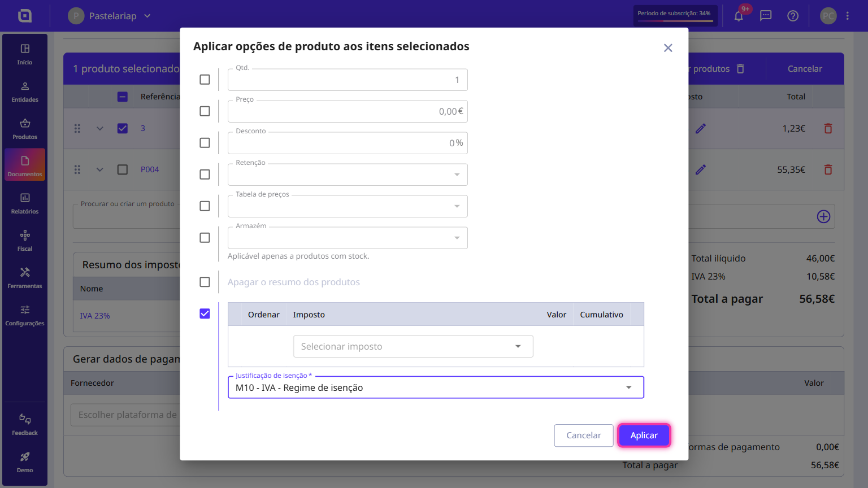The width and height of the screenshot is (868, 488).
Task: Expand product row P004 chevron
Action: tap(100, 169)
